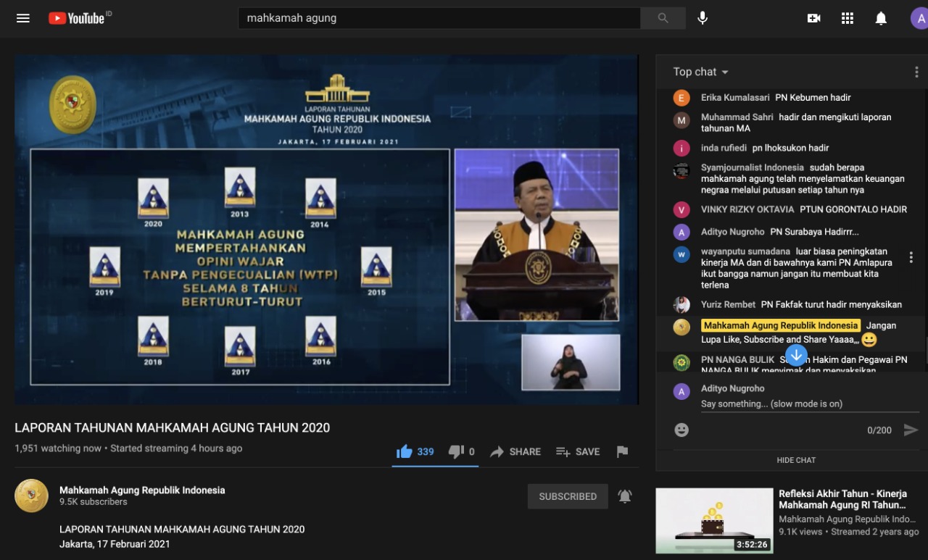Click SHARE to share the video
Screen dimensions: 928x560
point(515,451)
